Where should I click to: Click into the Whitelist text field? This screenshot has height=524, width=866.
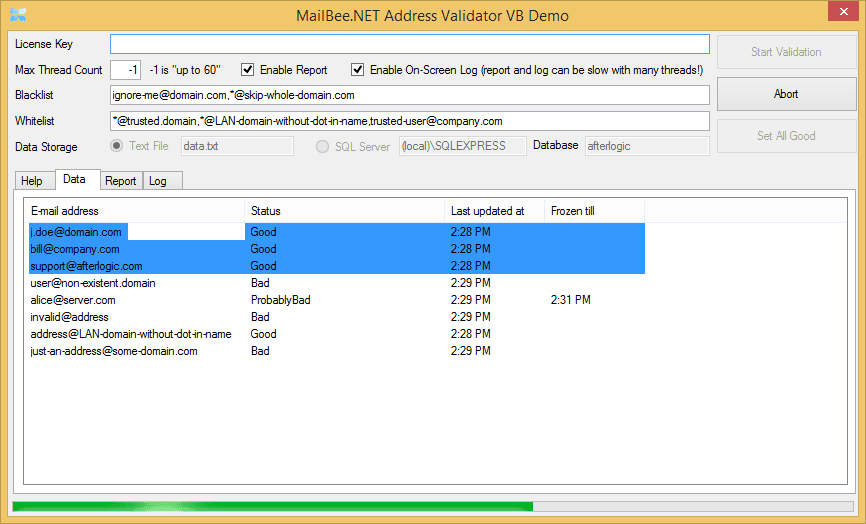click(410, 121)
